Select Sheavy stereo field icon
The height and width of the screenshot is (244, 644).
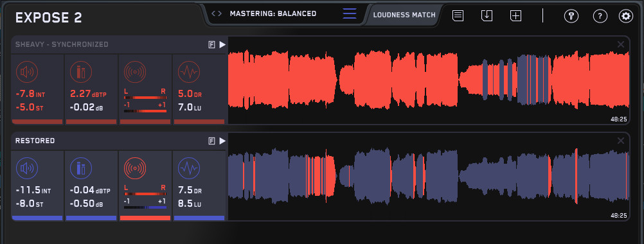click(135, 73)
